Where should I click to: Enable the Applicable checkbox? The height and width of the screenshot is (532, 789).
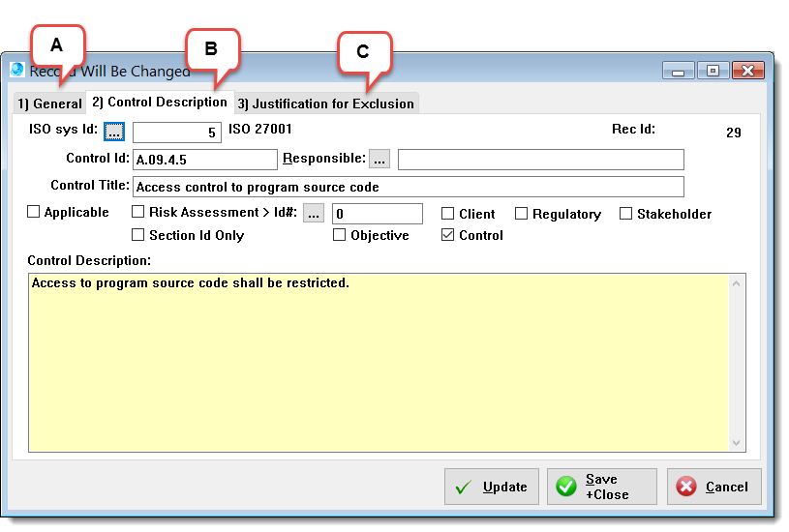(x=34, y=213)
